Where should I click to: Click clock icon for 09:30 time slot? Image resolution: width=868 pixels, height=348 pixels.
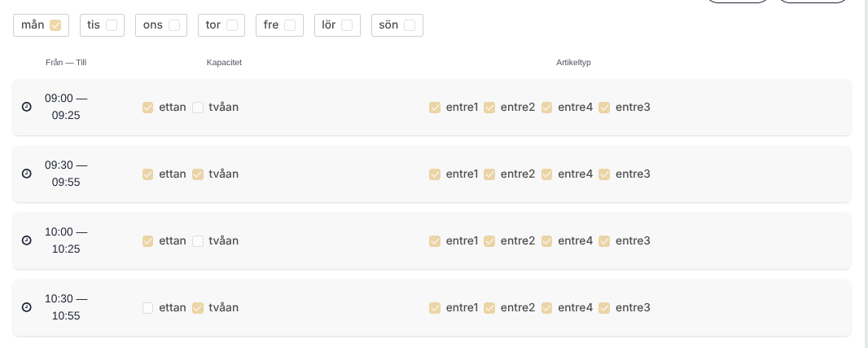(26, 174)
